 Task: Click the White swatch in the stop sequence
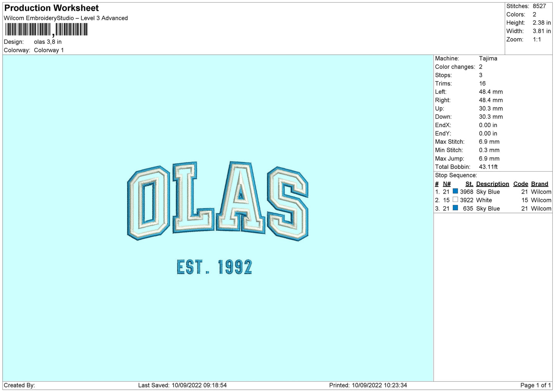tap(455, 200)
